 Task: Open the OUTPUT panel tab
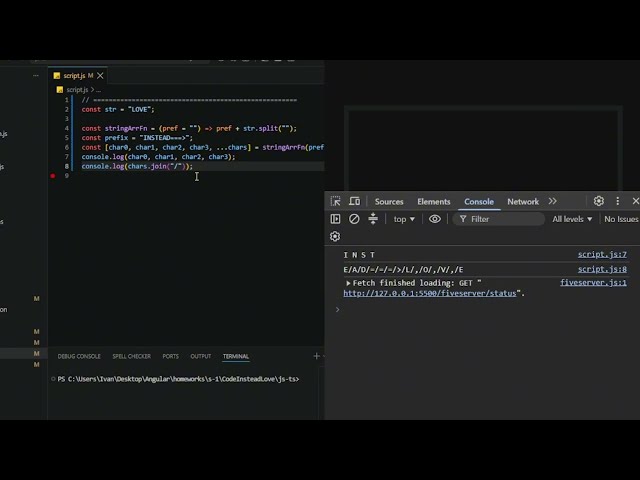[x=201, y=356]
